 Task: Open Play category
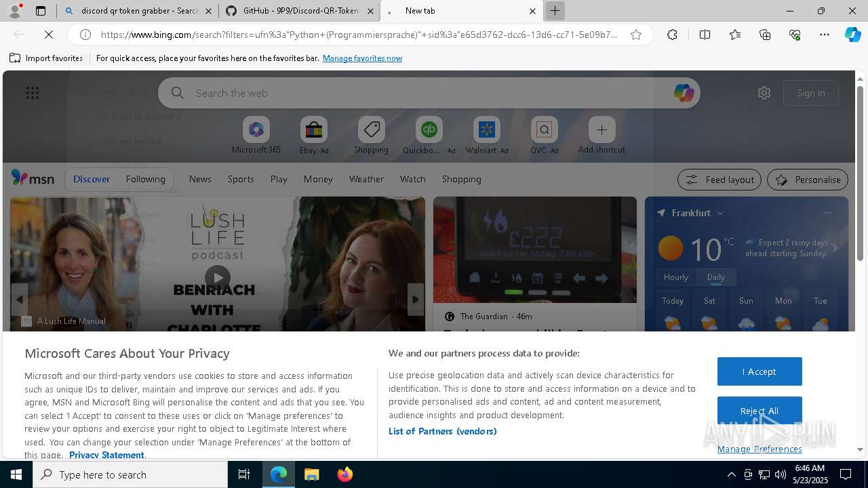pyautogui.click(x=279, y=179)
